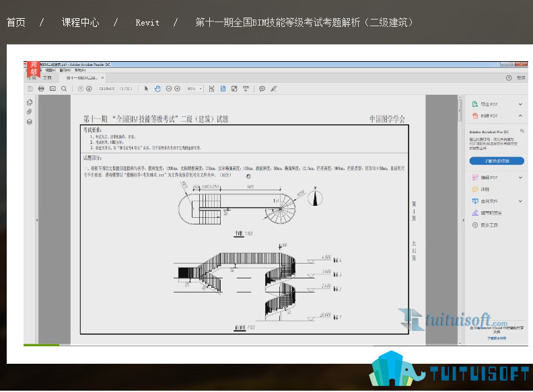533x392 pixels.
Task: Open the layers panel icon
Action: [30, 122]
